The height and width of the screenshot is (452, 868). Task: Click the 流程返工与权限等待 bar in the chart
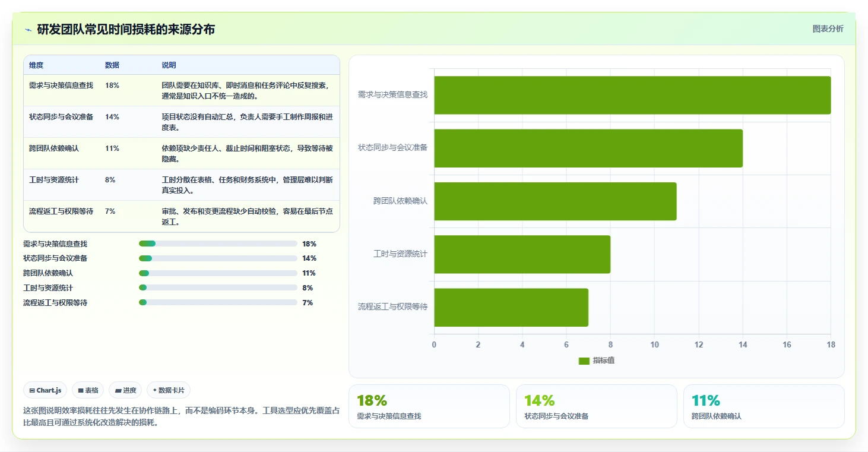coord(511,307)
